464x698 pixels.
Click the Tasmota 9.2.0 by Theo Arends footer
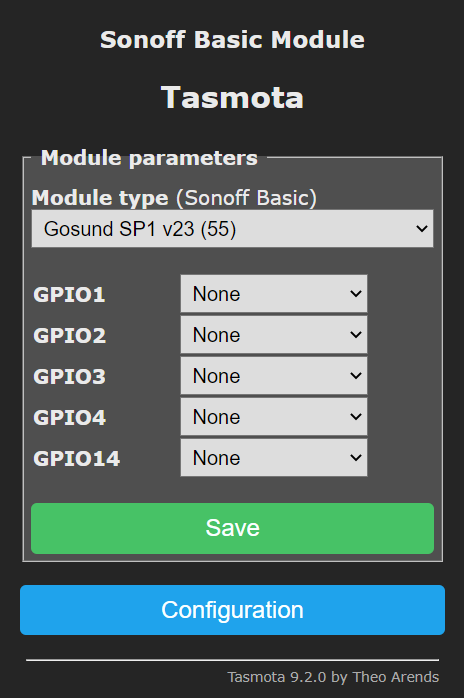click(x=333, y=677)
